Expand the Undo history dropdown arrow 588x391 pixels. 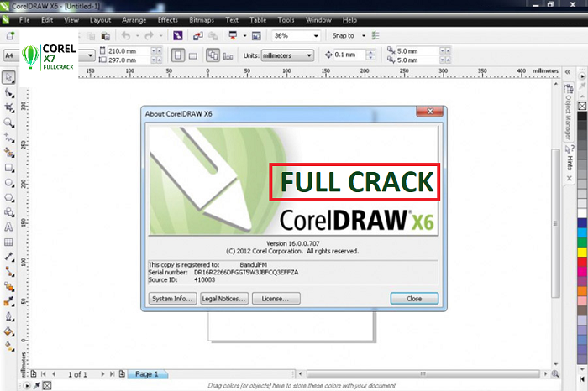(137, 36)
